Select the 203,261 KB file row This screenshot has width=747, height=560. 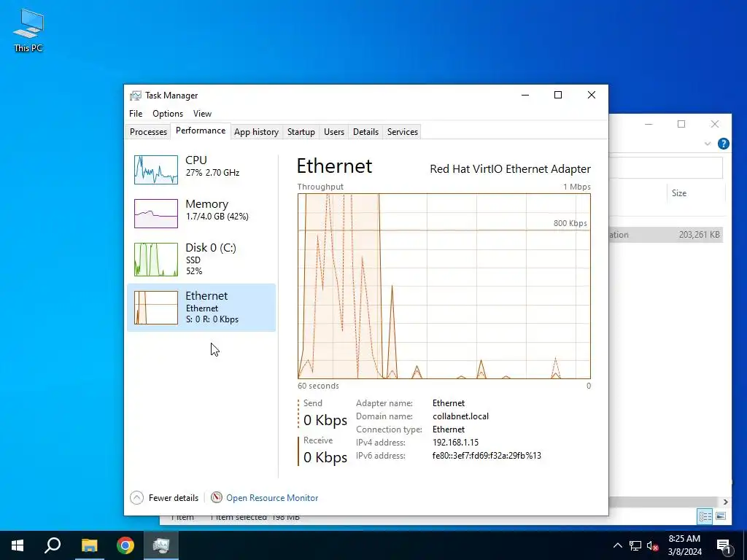666,235
